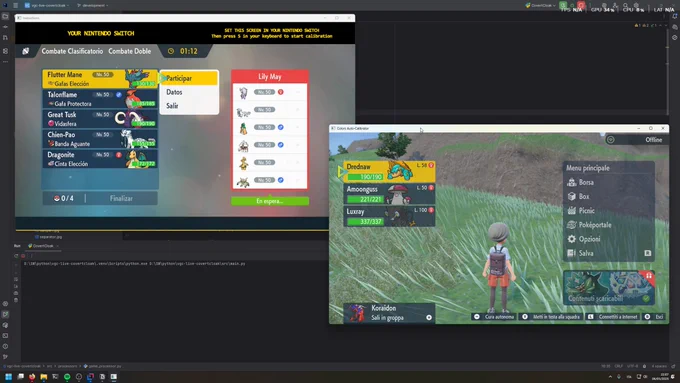The width and height of the screenshot is (680, 383).
Task: Open the Problems tool window icon
Action: coord(5,346)
